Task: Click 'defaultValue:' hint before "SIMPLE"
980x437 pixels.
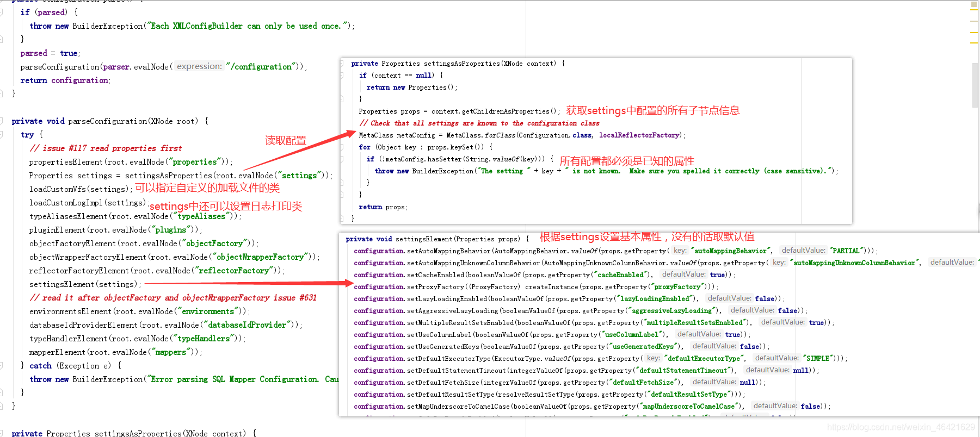Action: [777, 358]
